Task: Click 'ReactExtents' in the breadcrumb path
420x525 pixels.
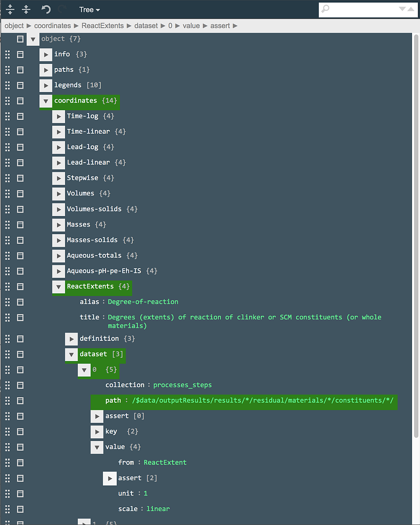Action: (102, 26)
